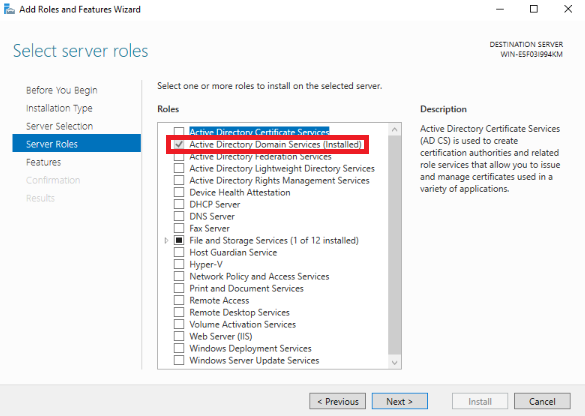Image resolution: width=585 pixels, height=416 pixels.
Task: Proceed with the Next button
Action: (x=400, y=401)
